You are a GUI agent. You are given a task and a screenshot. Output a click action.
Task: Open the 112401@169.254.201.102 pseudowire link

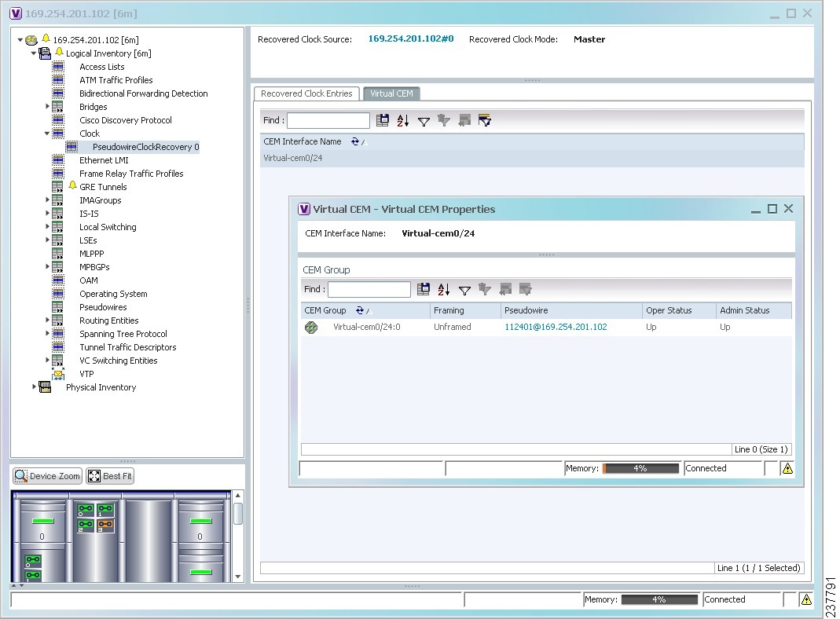click(x=556, y=327)
